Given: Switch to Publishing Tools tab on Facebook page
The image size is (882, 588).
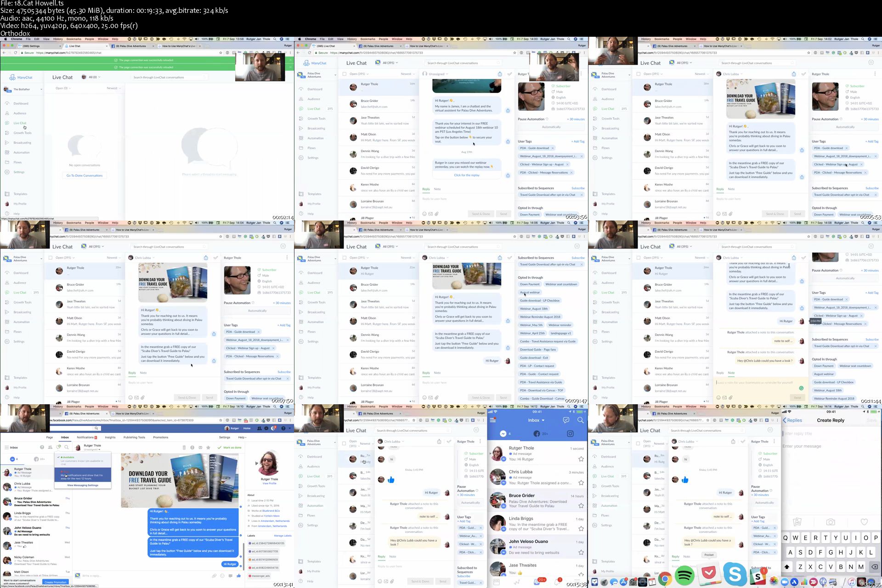Looking at the screenshot, I should point(134,437).
